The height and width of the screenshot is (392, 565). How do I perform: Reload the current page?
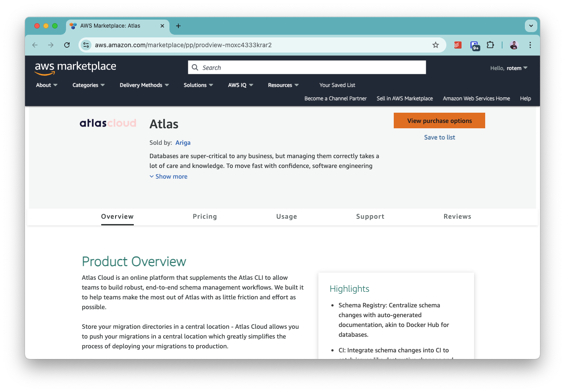[x=67, y=45]
